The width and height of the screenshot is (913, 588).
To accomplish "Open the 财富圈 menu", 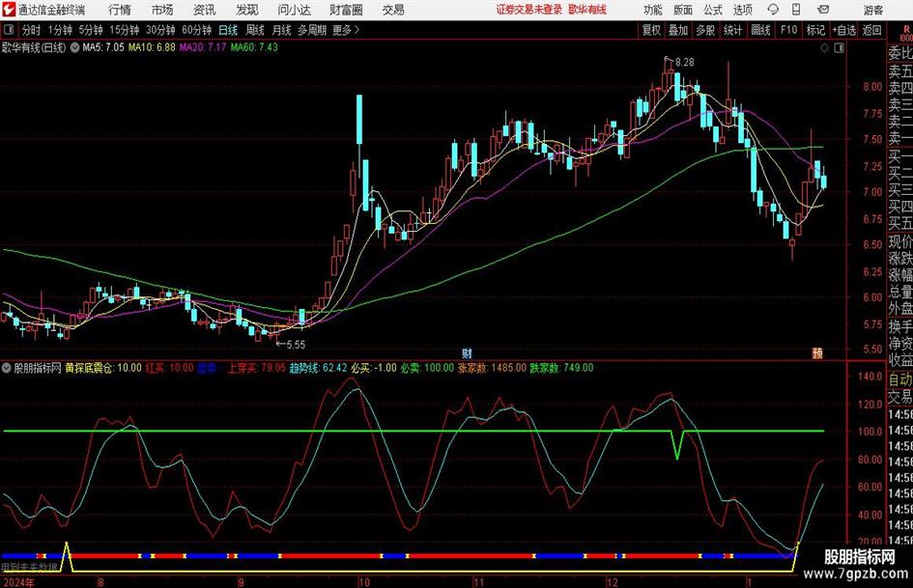I will click(x=346, y=10).
